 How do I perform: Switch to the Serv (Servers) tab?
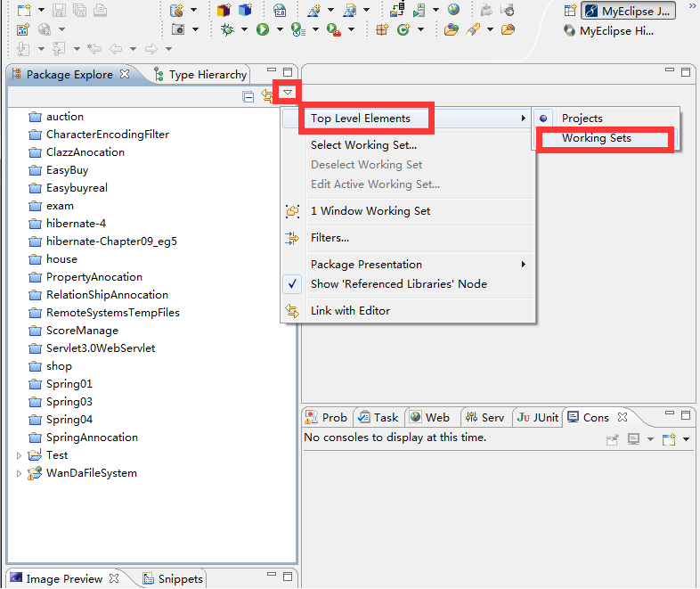point(485,418)
